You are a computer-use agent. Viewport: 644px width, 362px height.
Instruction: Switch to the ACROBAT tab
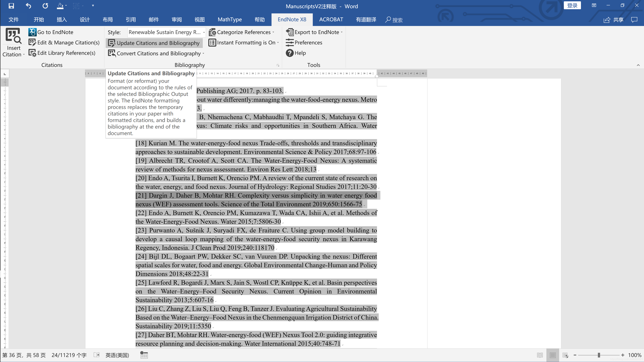tap(331, 19)
